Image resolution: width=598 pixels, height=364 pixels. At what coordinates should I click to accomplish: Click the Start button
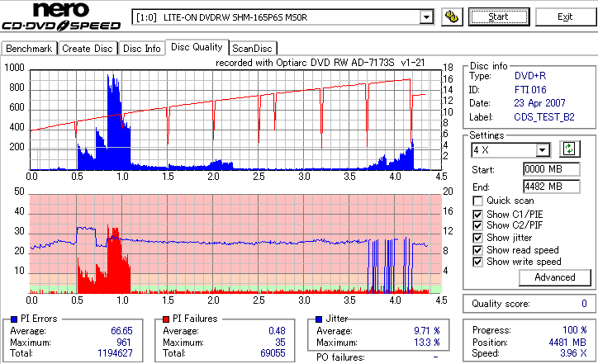click(x=499, y=17)
